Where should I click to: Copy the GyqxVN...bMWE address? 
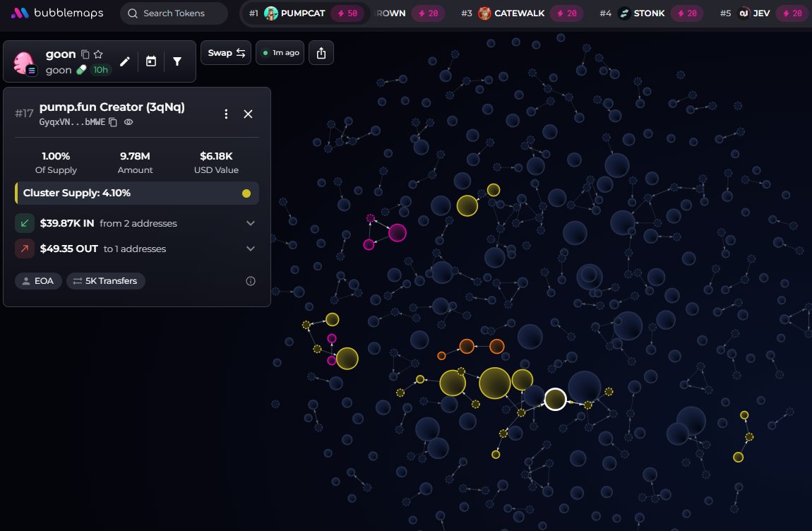(x=113, y=122)
